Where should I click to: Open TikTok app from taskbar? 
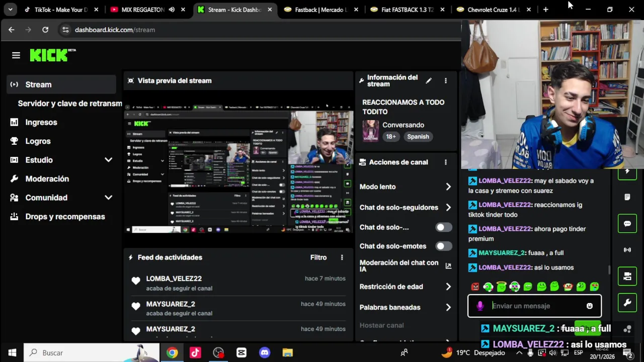tap(195, 353)
